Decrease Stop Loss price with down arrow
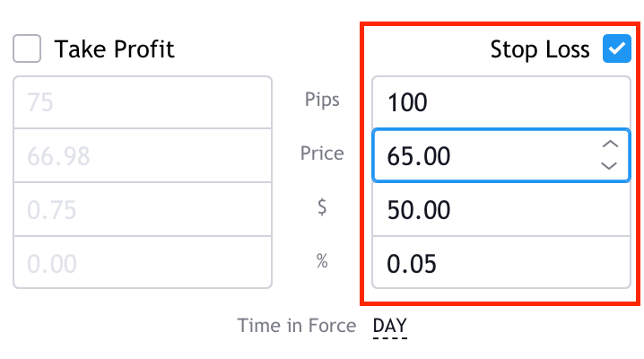The width and height of the screenshot is (644, 359). click(609, 165)
